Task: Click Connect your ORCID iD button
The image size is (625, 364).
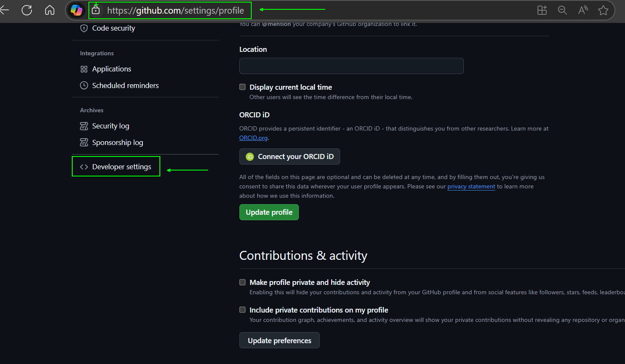Action: [x=290, y=156]
